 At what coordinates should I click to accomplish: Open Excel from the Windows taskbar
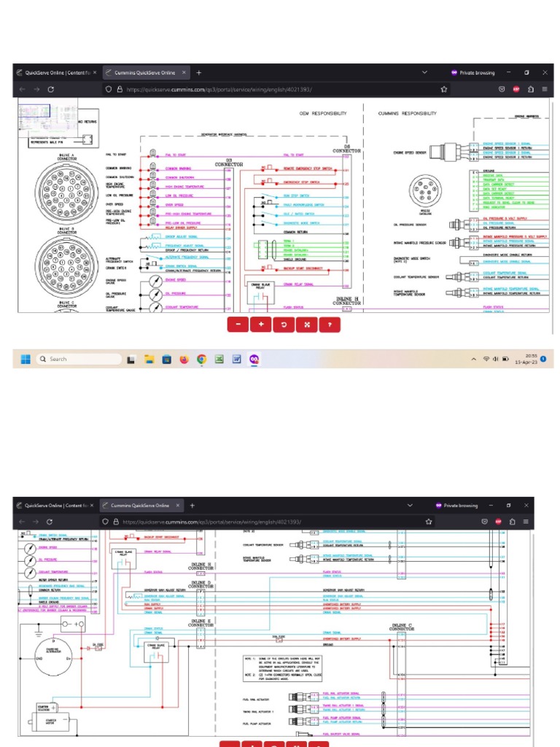pos(219,359)
